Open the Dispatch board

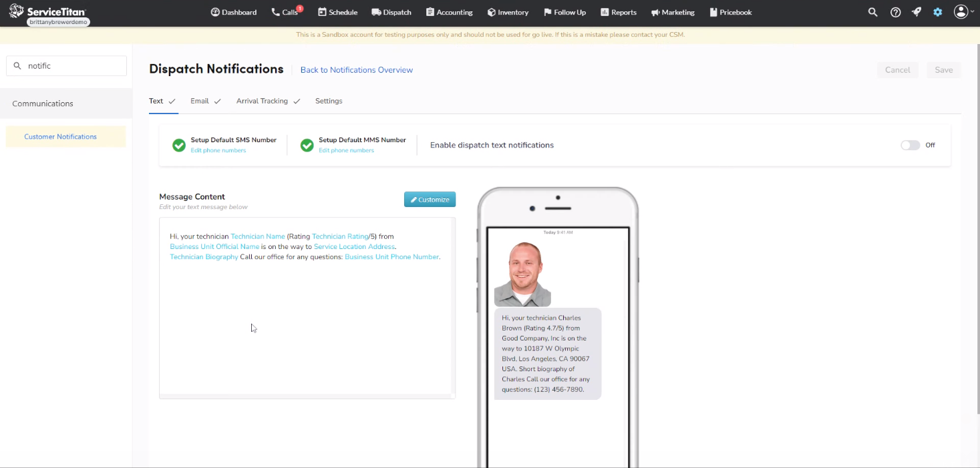391,12
